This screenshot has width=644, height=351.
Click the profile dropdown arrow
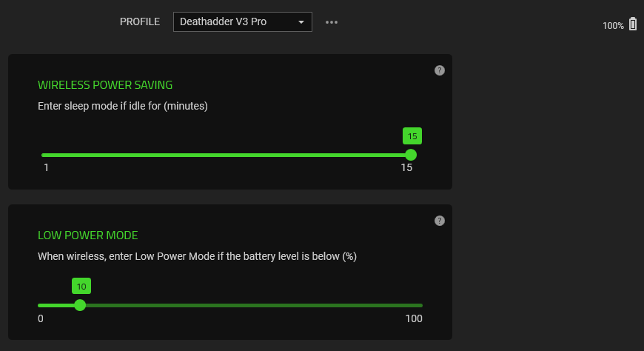pos(301,22)
